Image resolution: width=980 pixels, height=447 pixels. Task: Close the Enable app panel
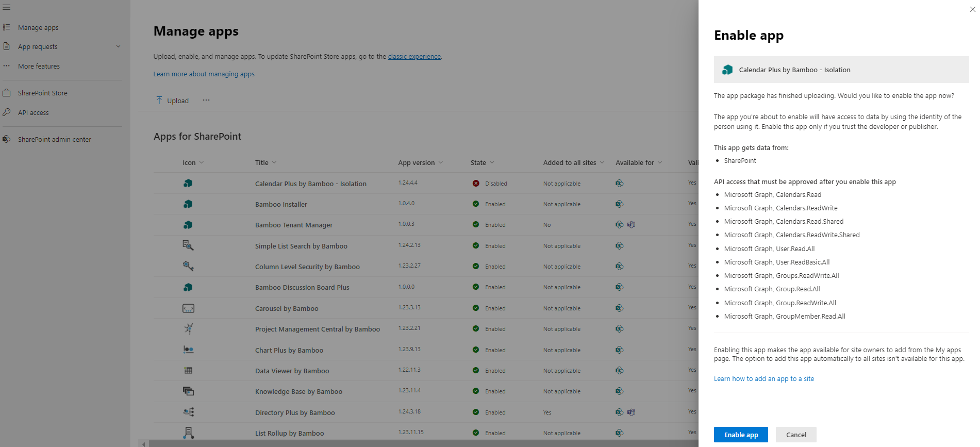[x=972, y=9]
